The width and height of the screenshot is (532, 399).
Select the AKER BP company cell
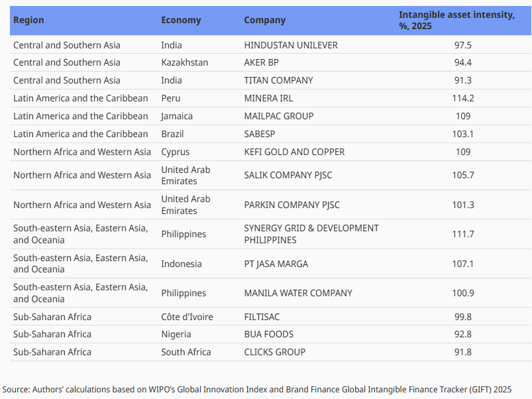click(261, 62)
